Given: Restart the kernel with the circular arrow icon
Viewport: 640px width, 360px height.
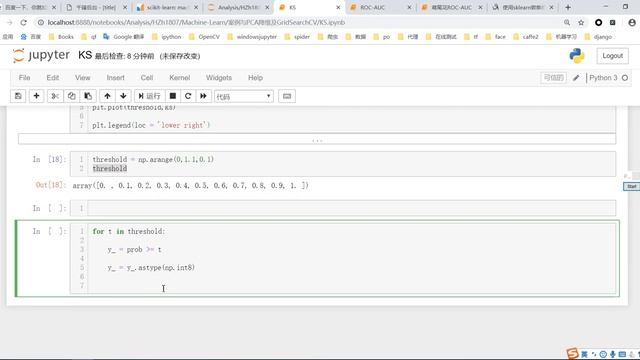Looking at the screenshot, I should (188, 96).
